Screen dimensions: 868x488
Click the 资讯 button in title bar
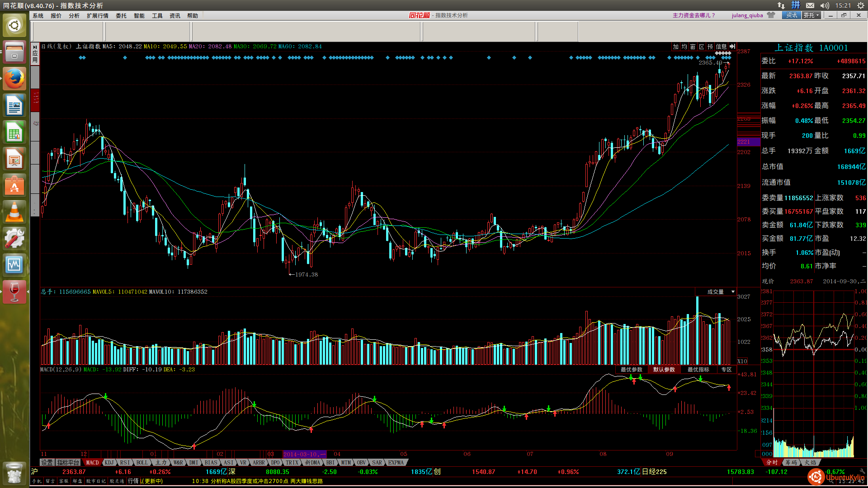point(792,15)
